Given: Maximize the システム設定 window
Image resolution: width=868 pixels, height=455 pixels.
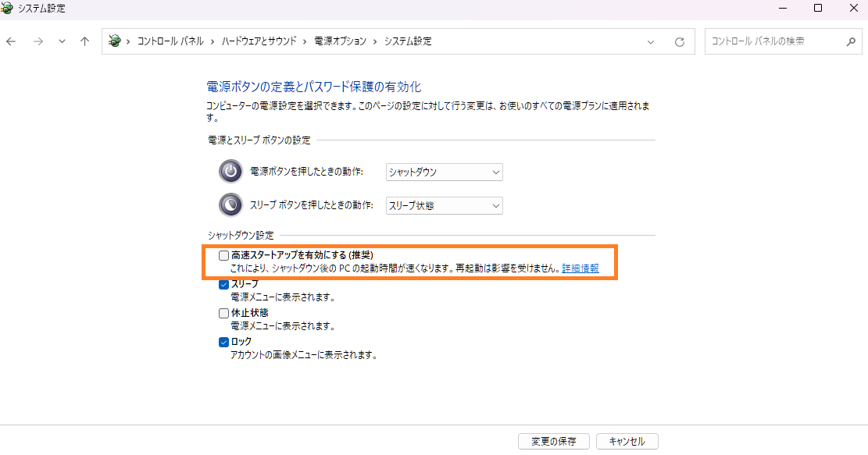Looking at the screenshot, I should [x=818, y=8].
